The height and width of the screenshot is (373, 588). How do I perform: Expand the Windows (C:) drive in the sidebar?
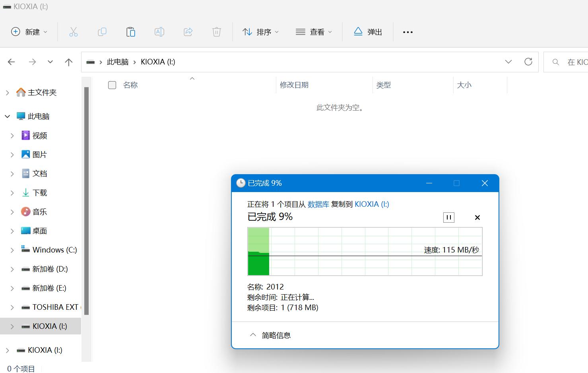pyautogui.click(x=12, y=250)
